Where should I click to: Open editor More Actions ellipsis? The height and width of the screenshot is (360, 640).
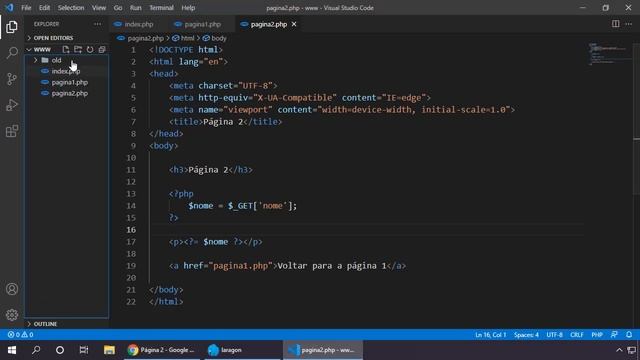pyautogui.click(x=629, y=24)
